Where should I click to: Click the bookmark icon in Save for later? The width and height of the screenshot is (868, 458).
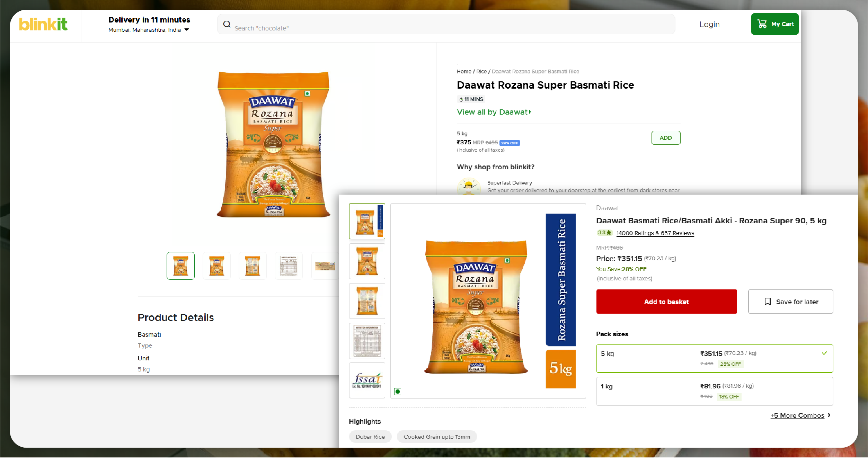768,302
